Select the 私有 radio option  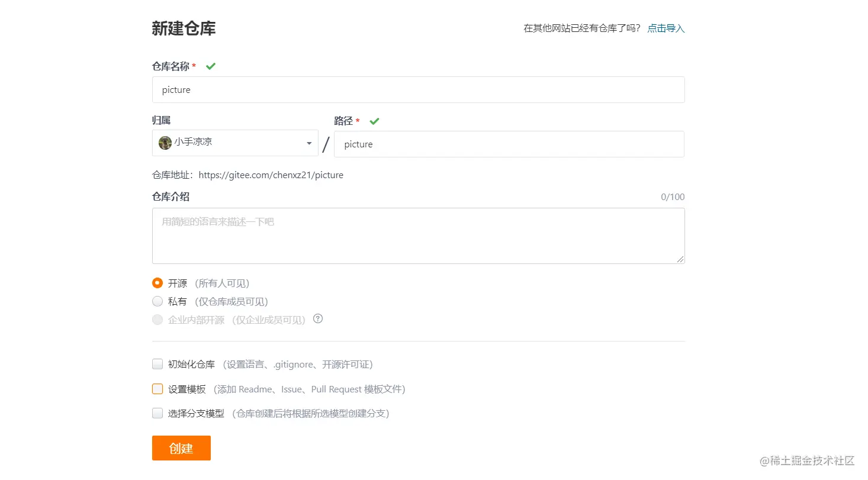tap(157, 301)
